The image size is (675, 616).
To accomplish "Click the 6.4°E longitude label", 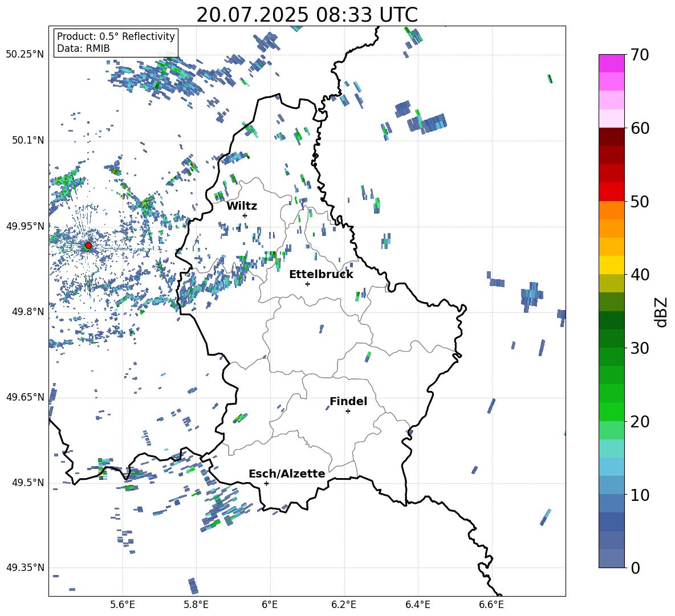I will point(417,605).
